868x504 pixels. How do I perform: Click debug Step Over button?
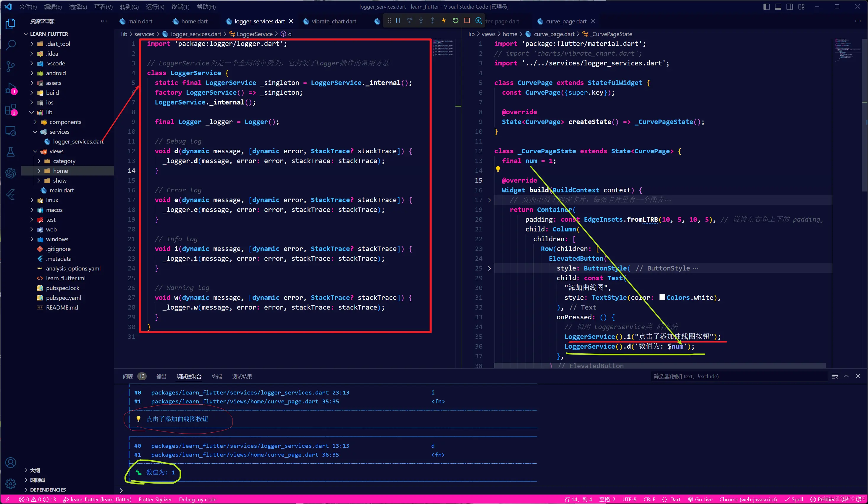coord(409,21)
